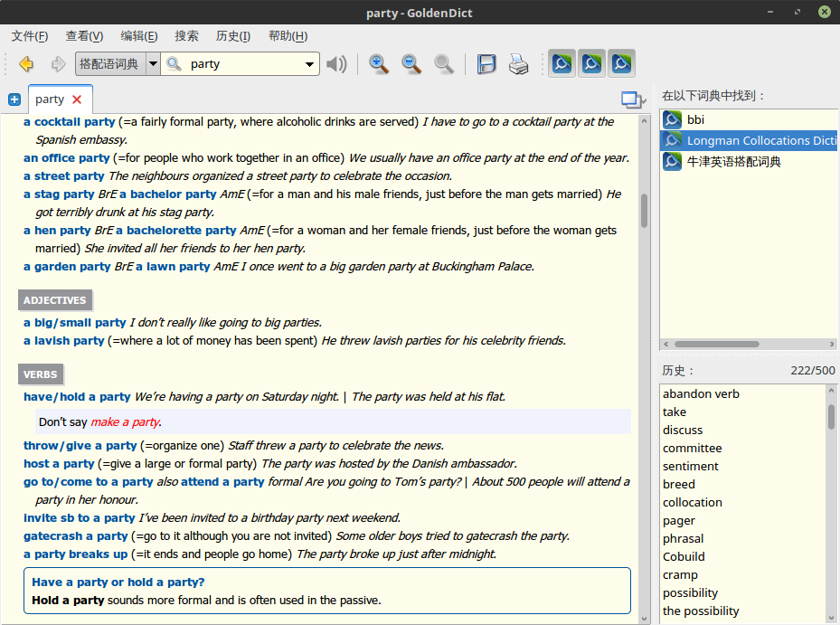Select 'collocation' in the history list
This screenshot has height=625, width=840.
pos(692,502)
